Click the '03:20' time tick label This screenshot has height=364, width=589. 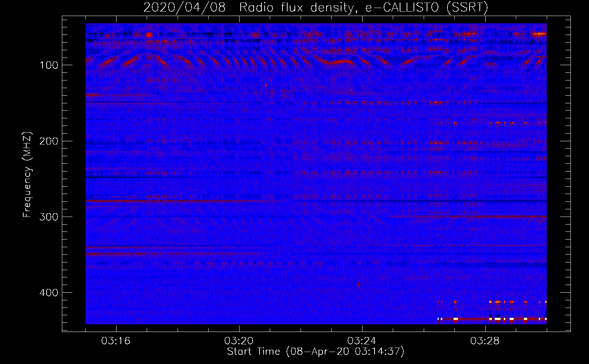(x=239, y=341)
